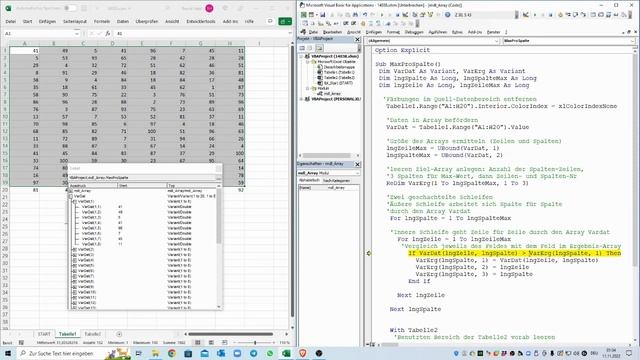Screen dimensions: 640x360
Task: Open File Explorer from the taskbar
Action: [156, 353]
